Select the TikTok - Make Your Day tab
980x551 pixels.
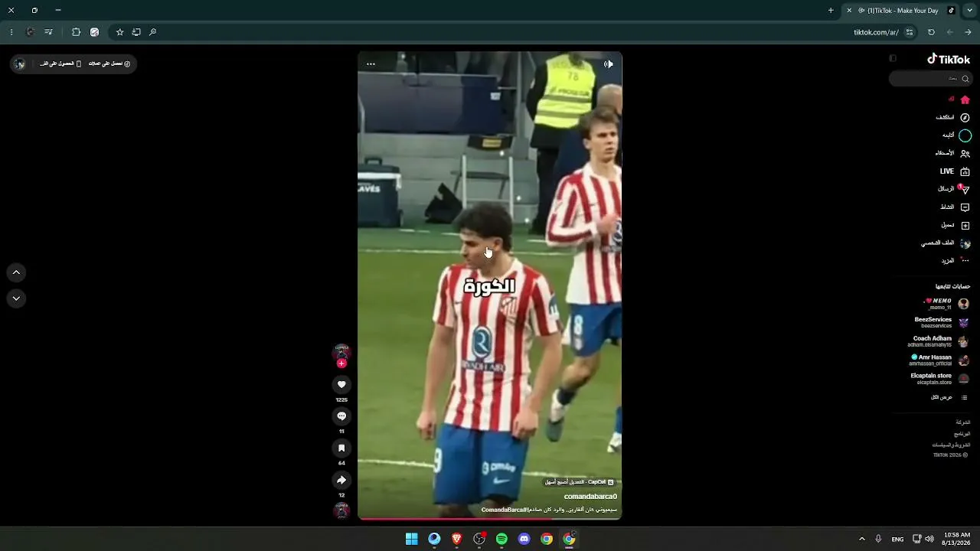tap(901, 11)
